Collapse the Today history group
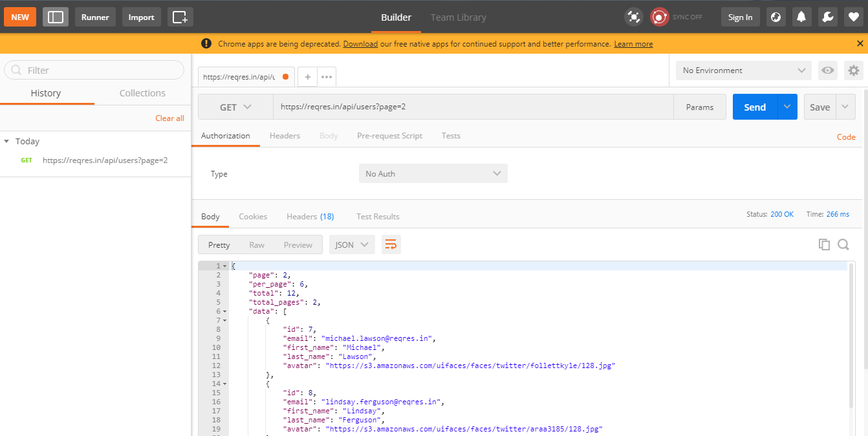868x436 pixels. 6,141
